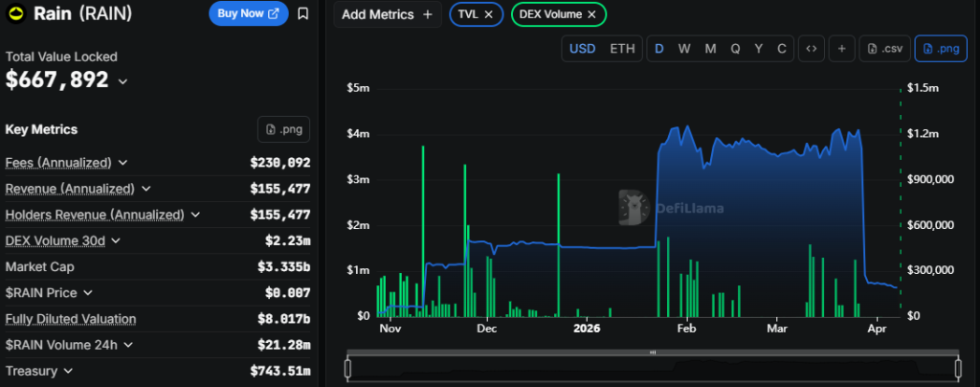Image resolution: width=980 pixels, height=387 pixels.
Task: Click the $667,892 TVL value
Action: [x=56, y=80]
